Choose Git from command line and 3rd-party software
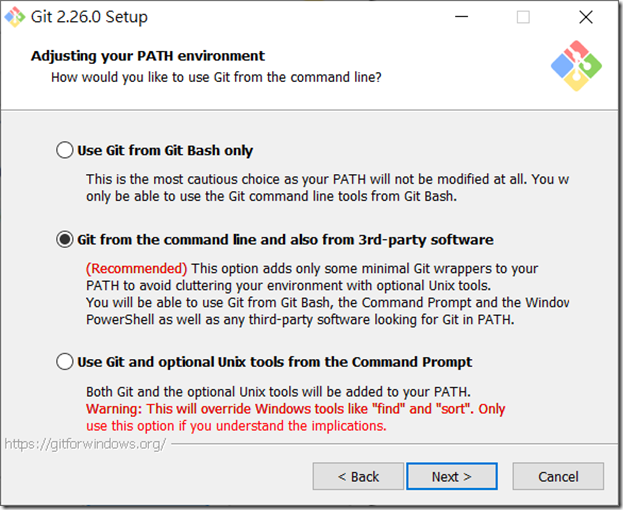Screen dimensions: 623x510 click(x=64, y=240)
